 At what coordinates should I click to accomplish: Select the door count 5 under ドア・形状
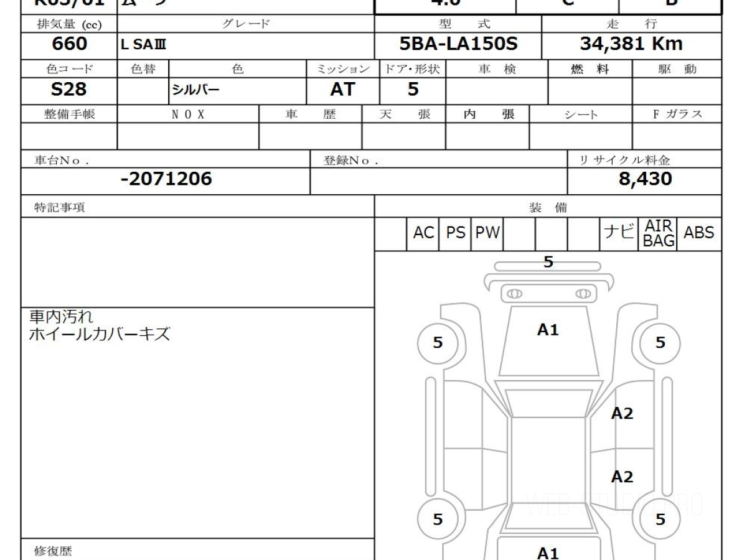[x=413, y=90]
